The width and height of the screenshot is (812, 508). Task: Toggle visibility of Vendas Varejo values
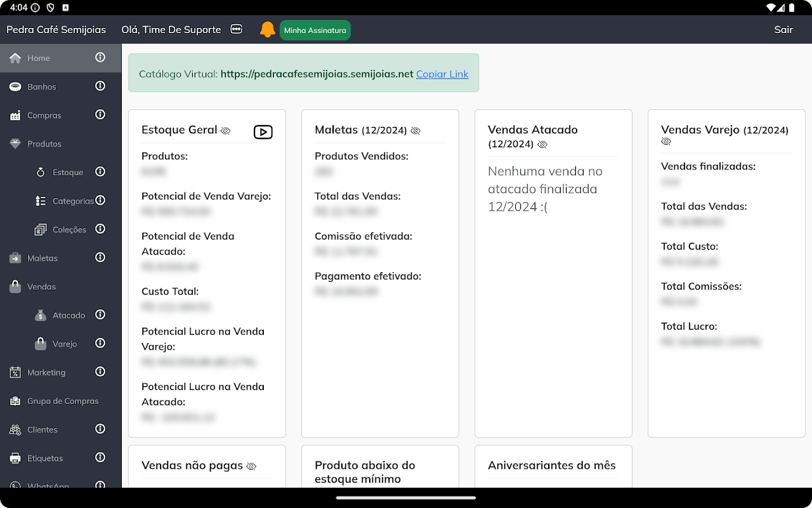(666, 142)
